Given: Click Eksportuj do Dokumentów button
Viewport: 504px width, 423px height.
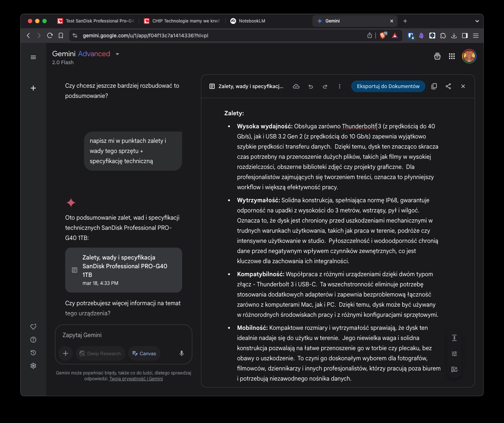Looking at the screenshot, I should 388,86.
